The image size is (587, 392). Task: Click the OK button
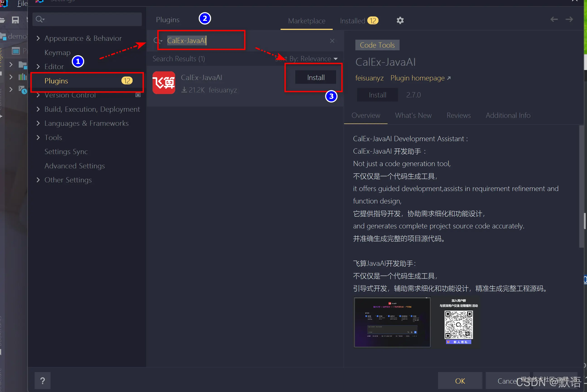(460, 381)
